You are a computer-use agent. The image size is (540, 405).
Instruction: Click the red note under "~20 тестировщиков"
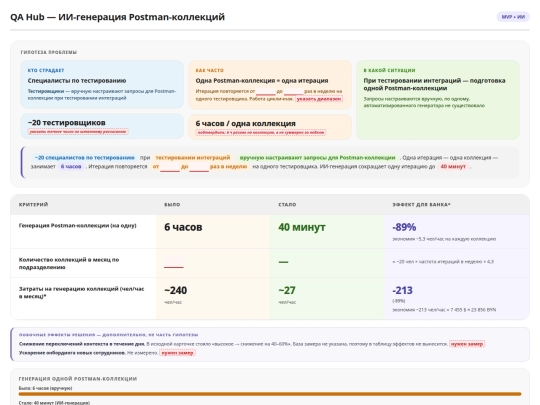[x=78, y=132]
